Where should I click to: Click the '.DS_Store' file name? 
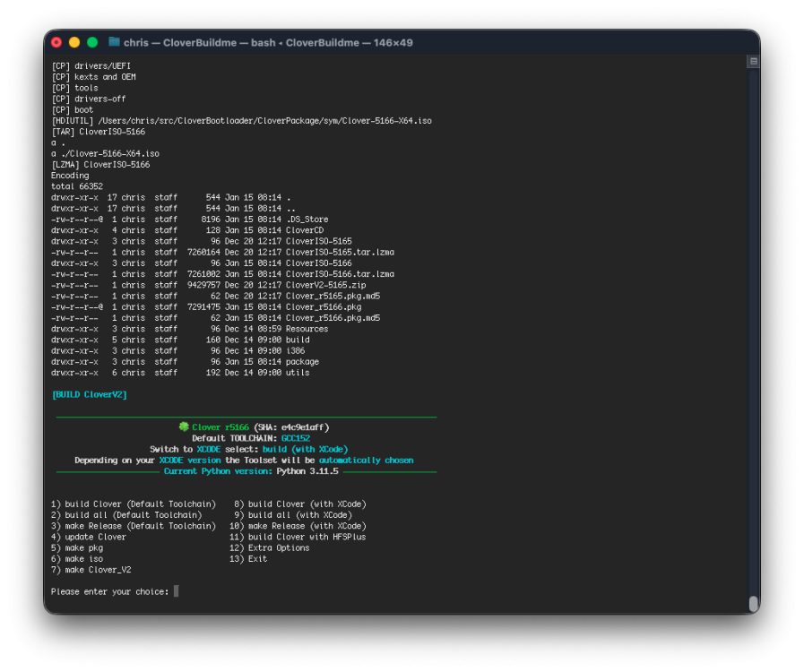coord(307,220)
